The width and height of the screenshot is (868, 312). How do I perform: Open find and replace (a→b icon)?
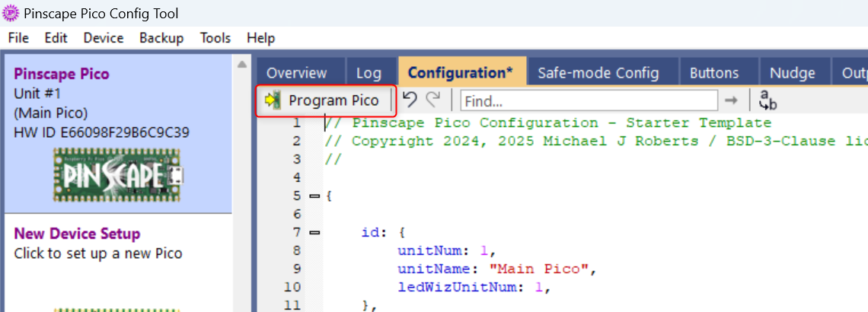tap(767, 100)
